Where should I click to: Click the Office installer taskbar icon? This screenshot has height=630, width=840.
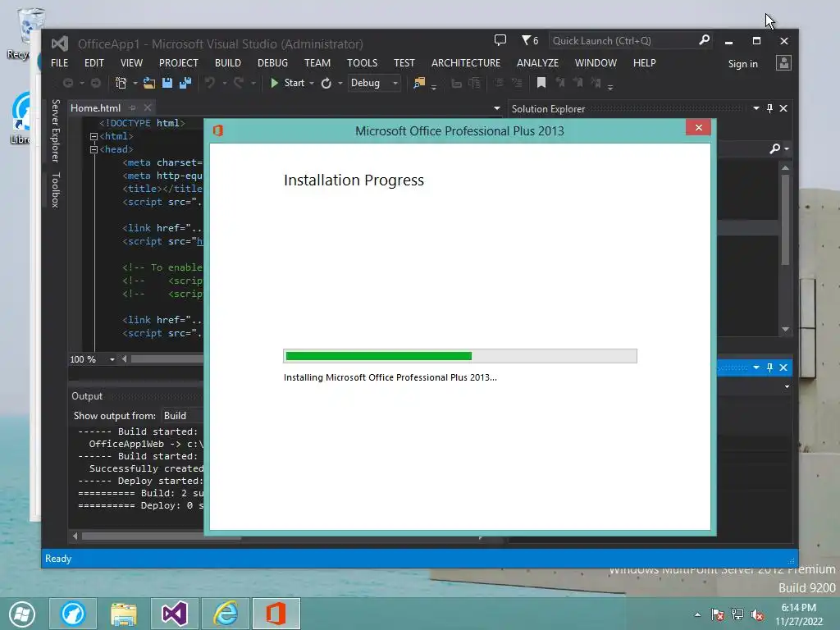click(x=276, y=614)
